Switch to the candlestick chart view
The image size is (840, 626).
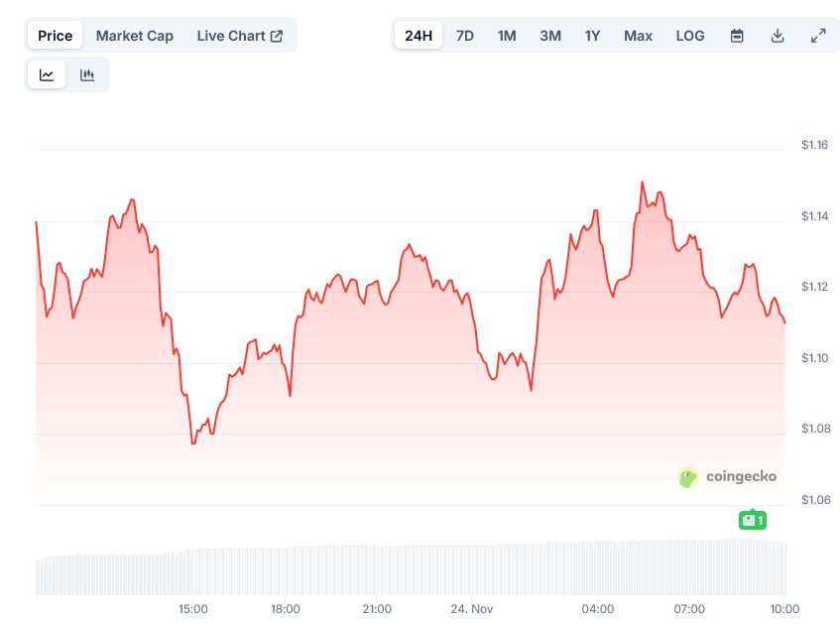88,73
